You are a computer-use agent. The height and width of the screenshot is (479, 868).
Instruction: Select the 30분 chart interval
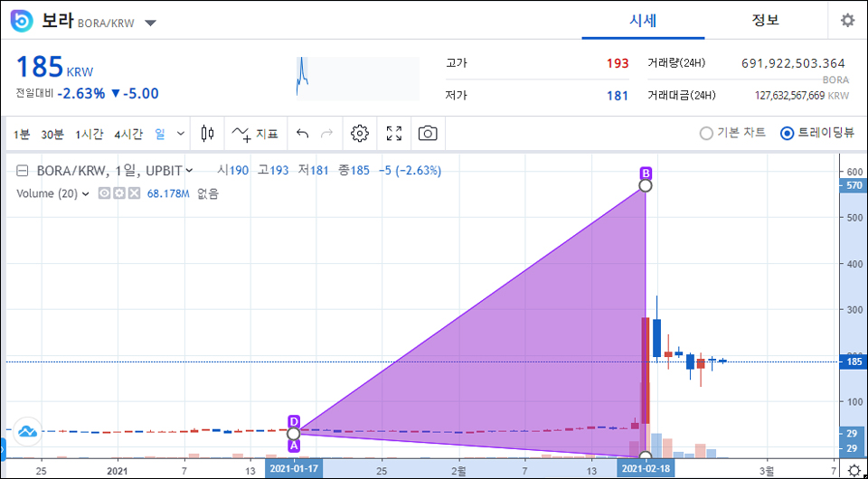tap(52, 134)
